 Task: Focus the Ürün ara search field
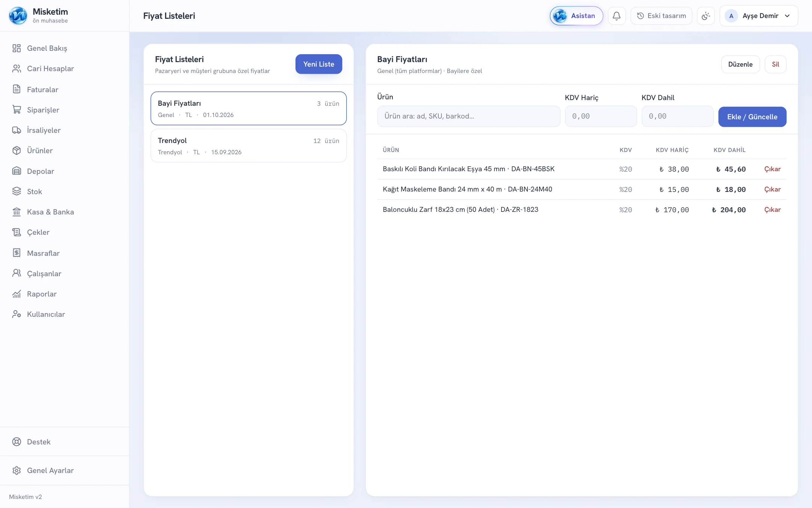[x=468, y=116]
